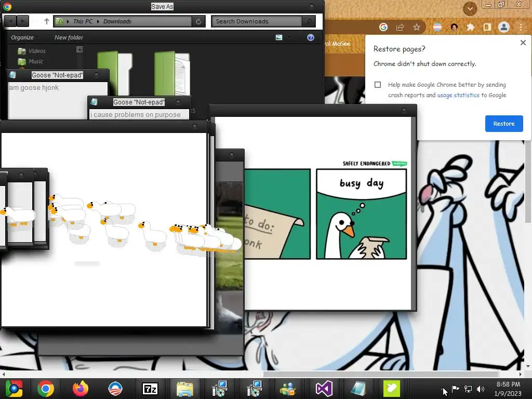The image size is (532, 399).
Task: Select the green folder containing documents
Action: coord(172,73)
